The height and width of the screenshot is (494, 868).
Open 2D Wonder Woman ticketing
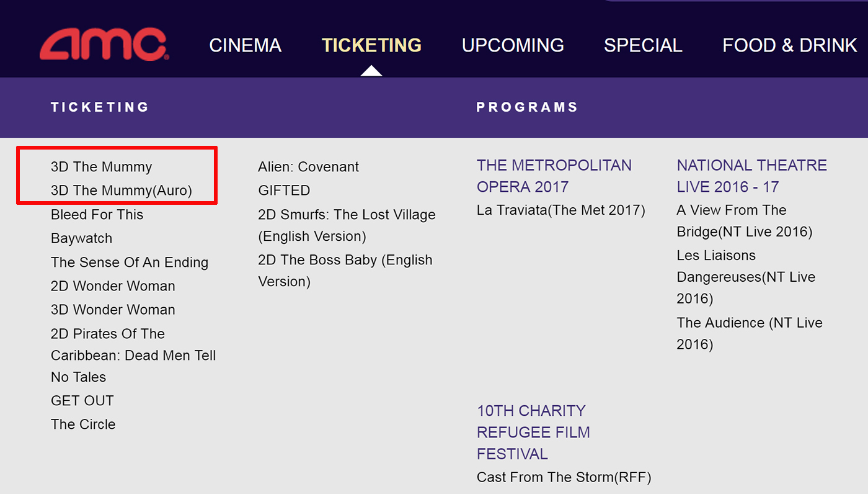113,286
